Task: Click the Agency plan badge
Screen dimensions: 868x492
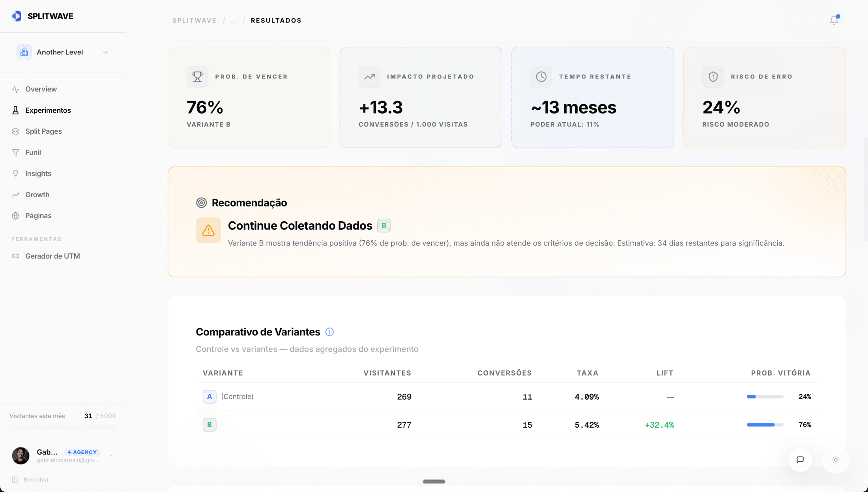Action: click(82, 452)
